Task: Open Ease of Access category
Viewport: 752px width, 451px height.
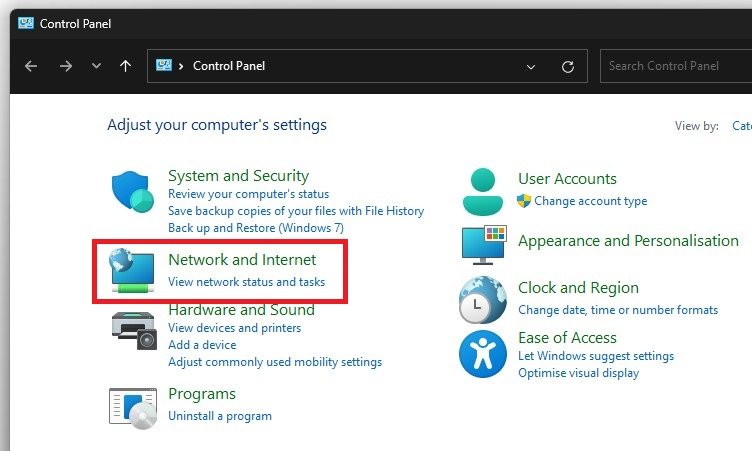Action: coord(567,338)
